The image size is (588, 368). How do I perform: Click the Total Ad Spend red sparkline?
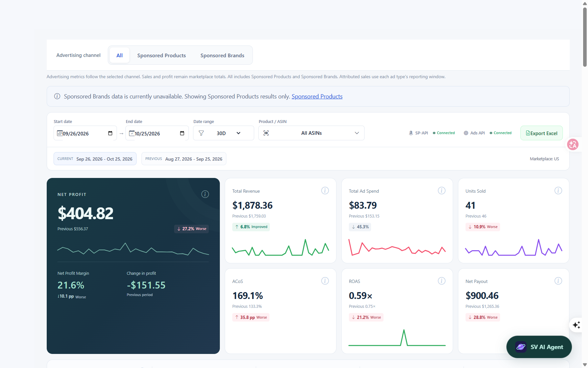click(397, 247)
